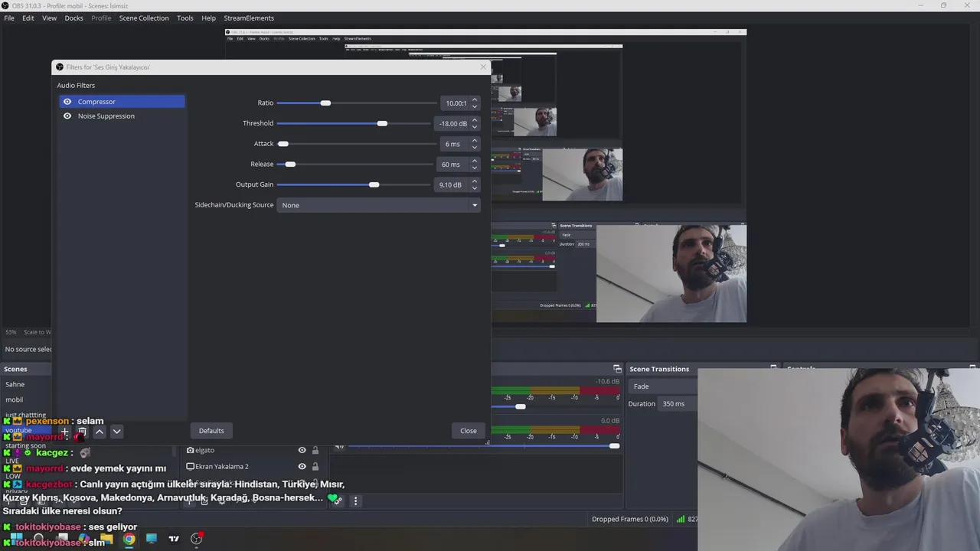Click the Threshold value field -18.00 dB

pos(451,123)
